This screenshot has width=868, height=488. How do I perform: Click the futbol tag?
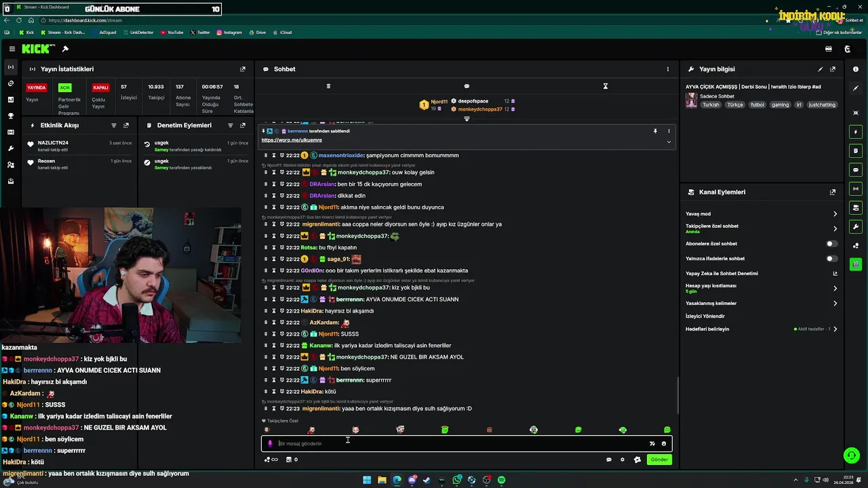(757, 105)
